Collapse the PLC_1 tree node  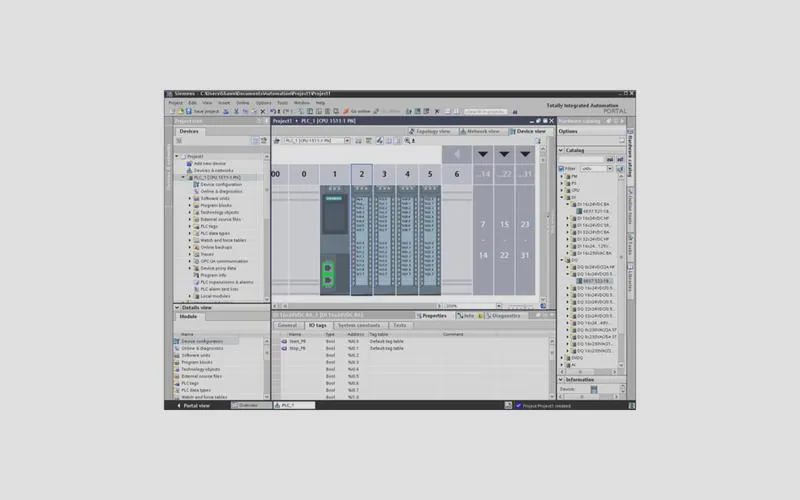tap(182, 177)
